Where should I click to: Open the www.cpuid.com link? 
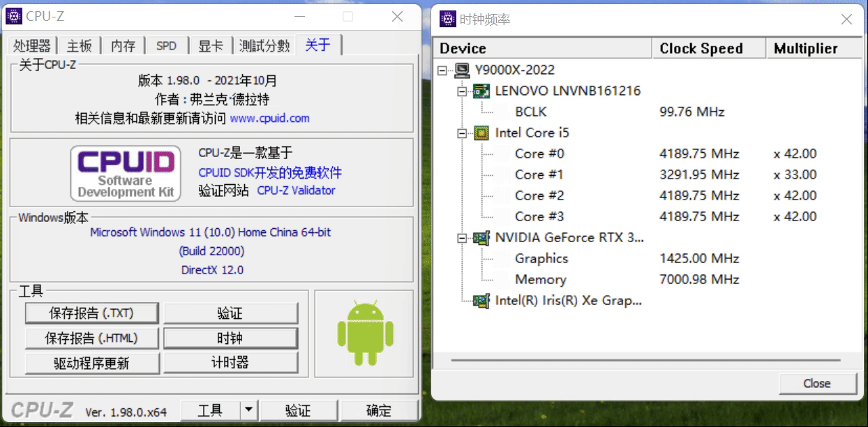[269, 118]
